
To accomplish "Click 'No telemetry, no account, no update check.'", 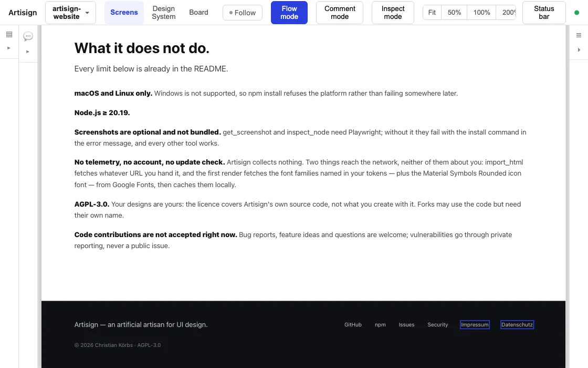I will click(150, 162).
